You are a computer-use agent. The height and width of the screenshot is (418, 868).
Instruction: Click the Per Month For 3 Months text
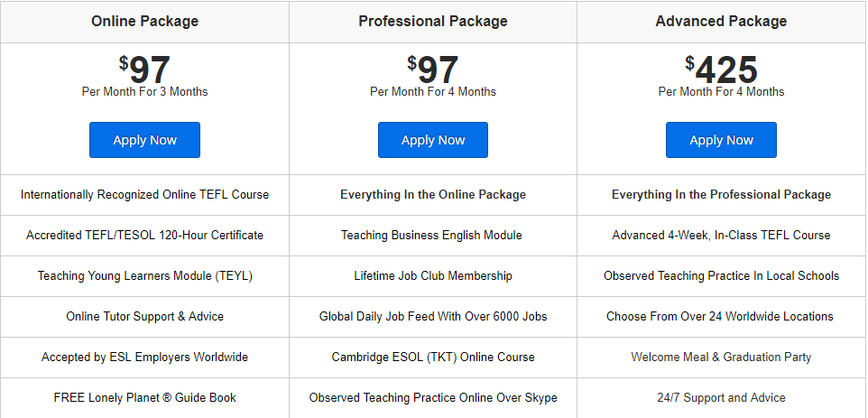click(x=145, y=91)
